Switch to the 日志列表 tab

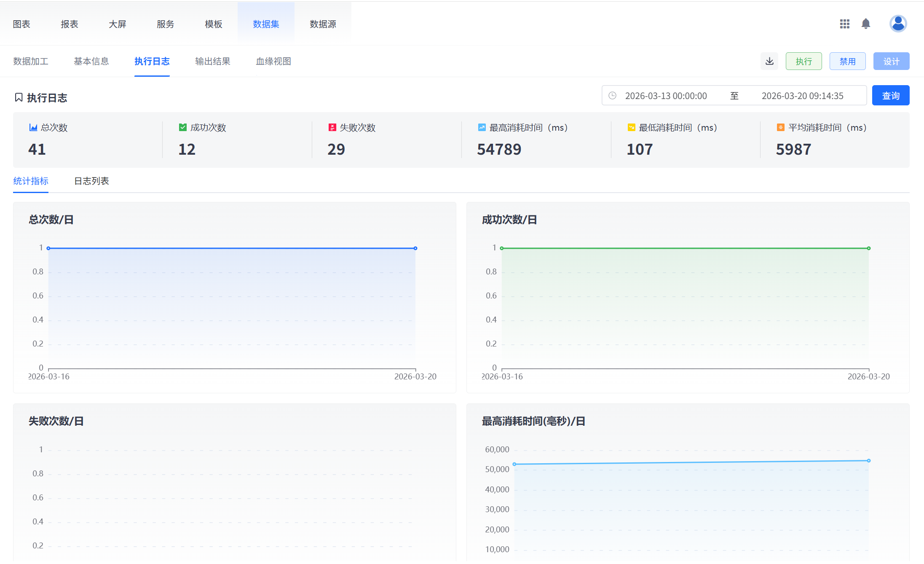click(x=91, y=181)
